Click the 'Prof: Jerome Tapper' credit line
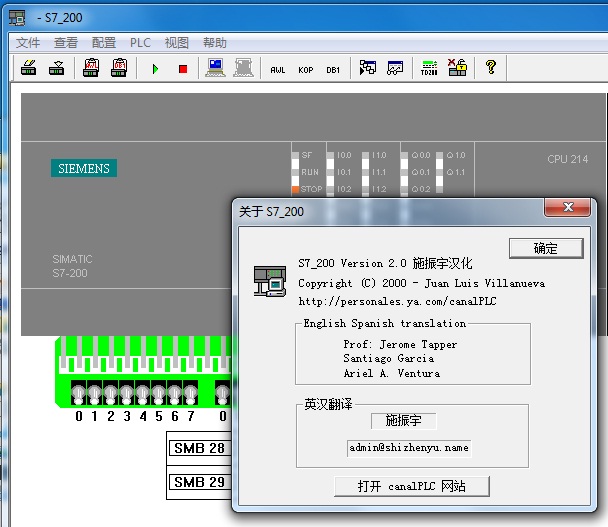The width and height of the screenshot is (608, 527). [400, 344]
